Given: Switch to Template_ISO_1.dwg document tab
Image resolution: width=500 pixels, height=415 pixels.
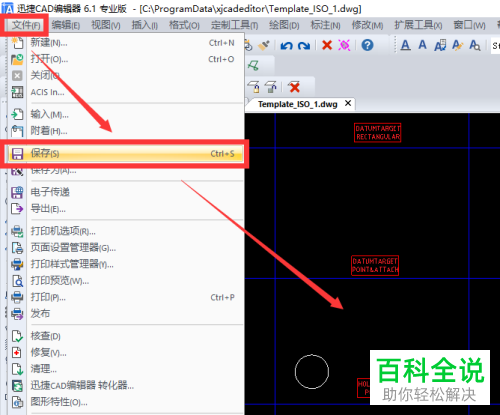Looking at the screenshot, I should click(298, 104).
